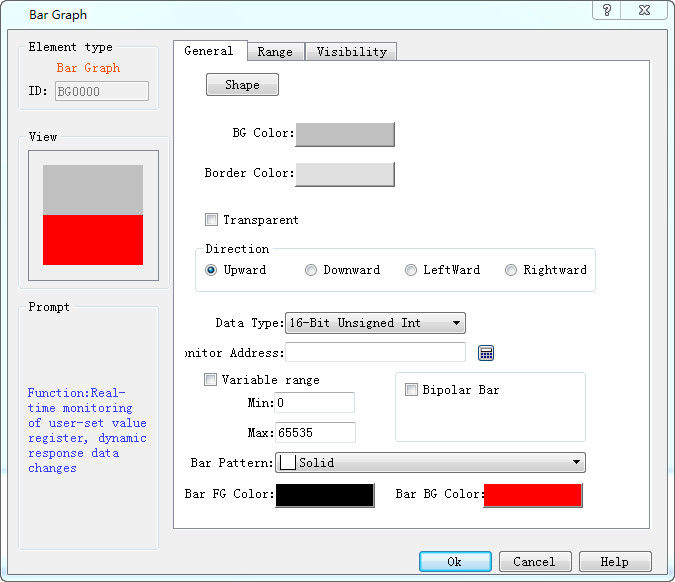
Task: Pick the Border Color swatch
Action: (x=345, y=174)
